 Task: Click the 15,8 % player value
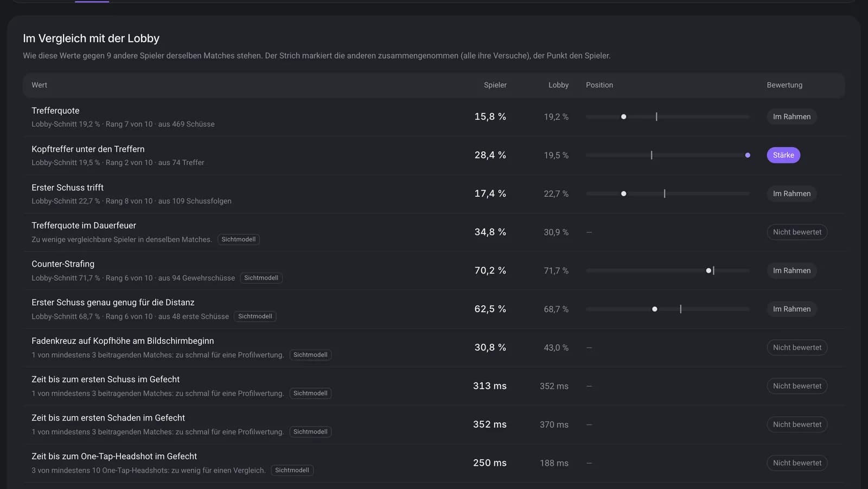pyautogui.click(x=490, y=117)
